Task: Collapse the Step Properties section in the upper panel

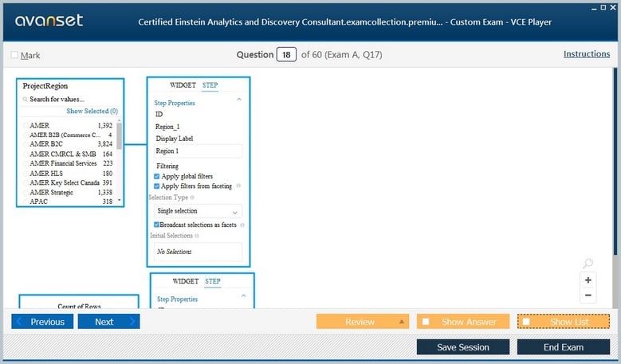Action: 239,100
